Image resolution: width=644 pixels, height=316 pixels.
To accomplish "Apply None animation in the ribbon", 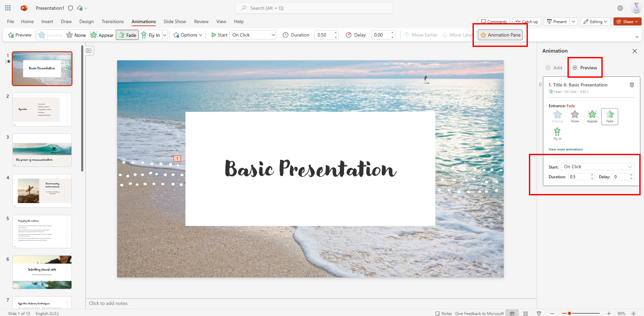I will click(76, 35).
